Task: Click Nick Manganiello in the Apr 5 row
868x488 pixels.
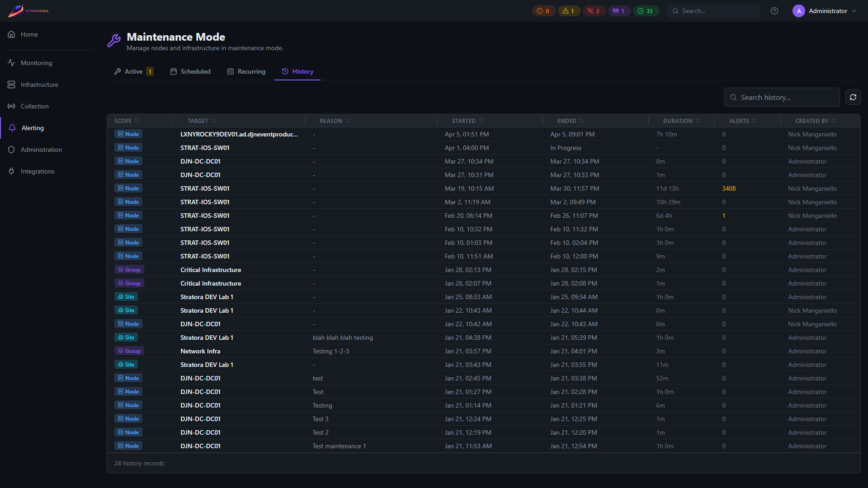Action: [x=812, y=134]
